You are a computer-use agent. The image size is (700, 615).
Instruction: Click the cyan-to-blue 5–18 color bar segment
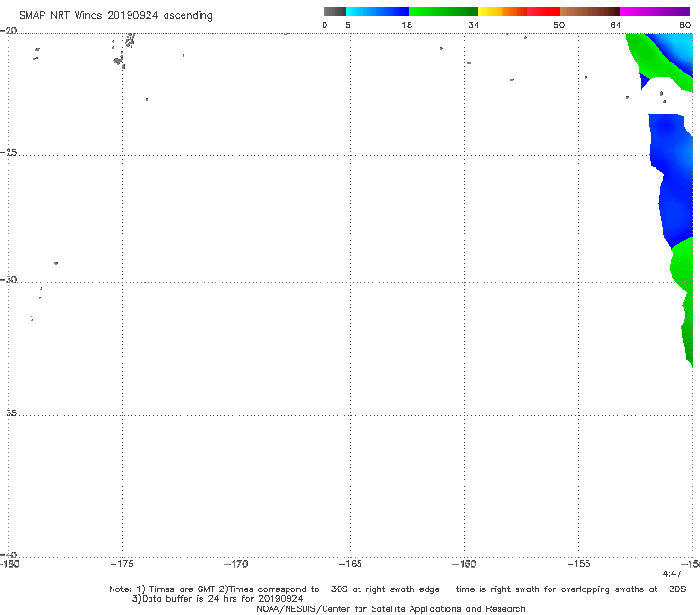click(x=377, y=11)
